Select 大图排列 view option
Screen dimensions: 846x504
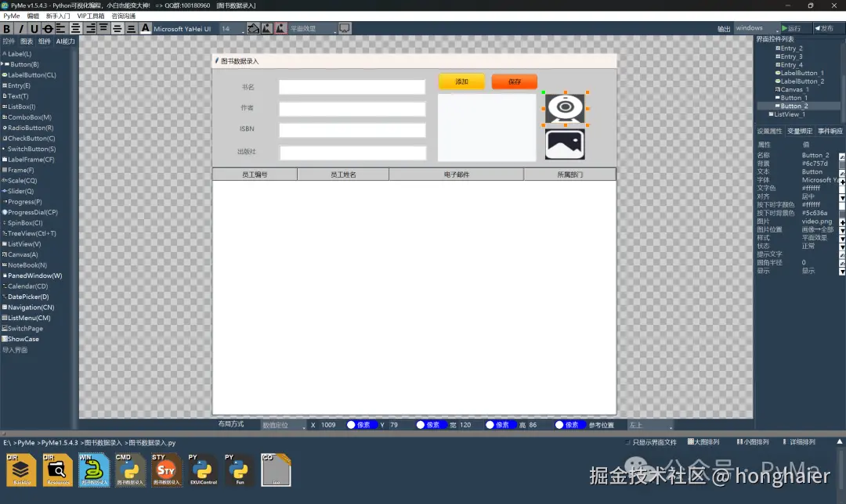pos(703,442)
